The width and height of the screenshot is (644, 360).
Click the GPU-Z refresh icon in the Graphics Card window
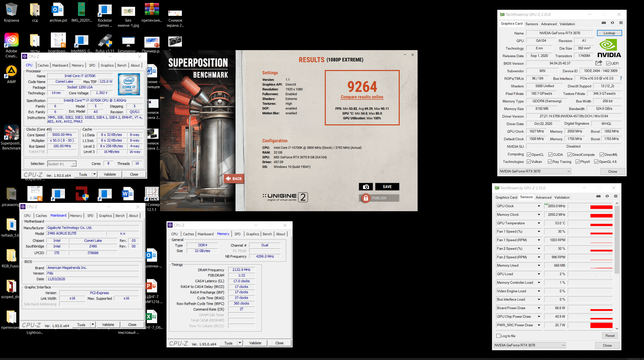click(x=612, y=23)
